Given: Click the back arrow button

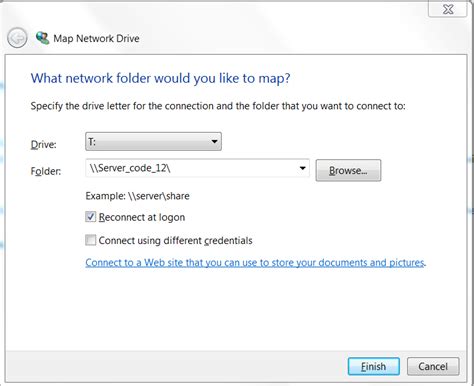Looking at the screenshot, I should pyautogui.click(x=17, y=38).
